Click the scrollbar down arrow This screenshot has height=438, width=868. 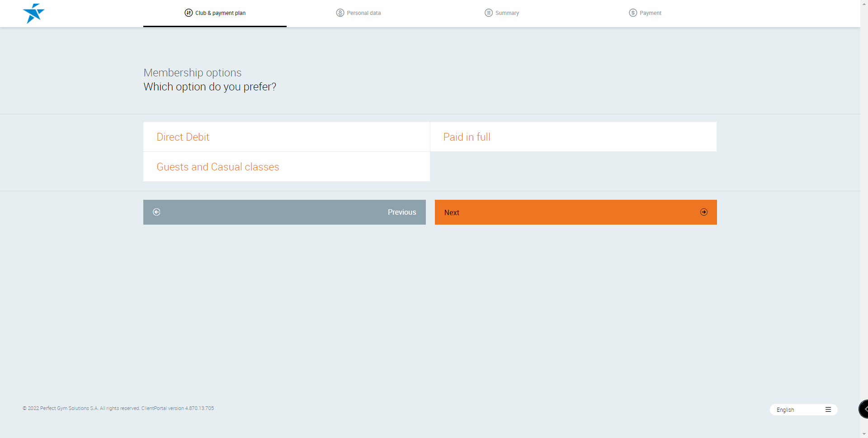tap(864, 434)
